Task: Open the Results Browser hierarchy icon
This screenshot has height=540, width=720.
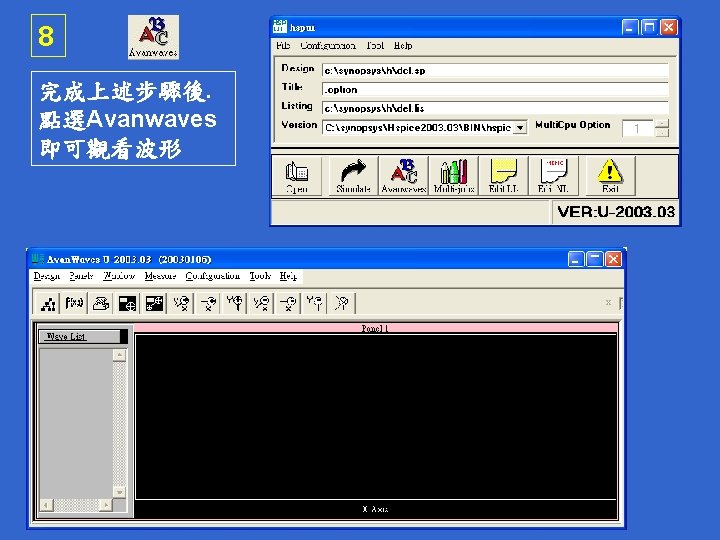Action: (48, 303)
